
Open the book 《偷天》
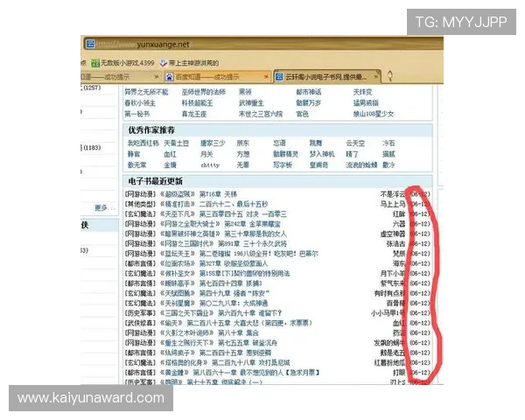click(171, 323)
